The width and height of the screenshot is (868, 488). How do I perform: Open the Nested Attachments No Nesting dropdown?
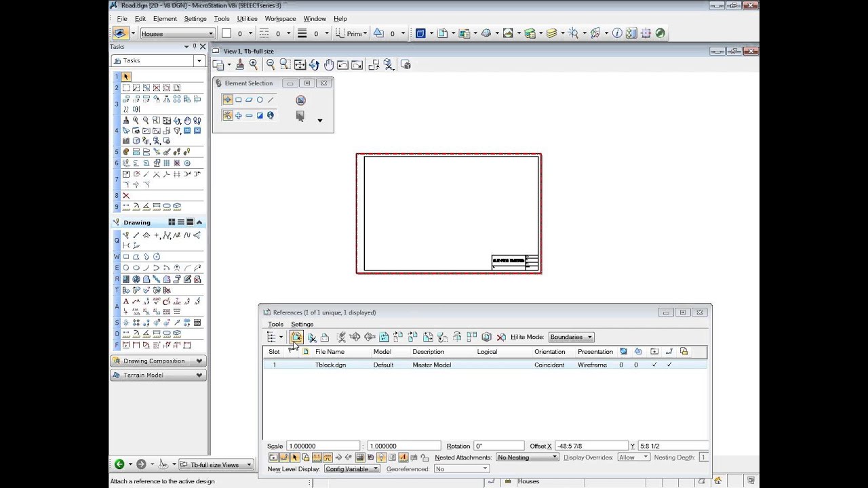click(x=527, y=457)
